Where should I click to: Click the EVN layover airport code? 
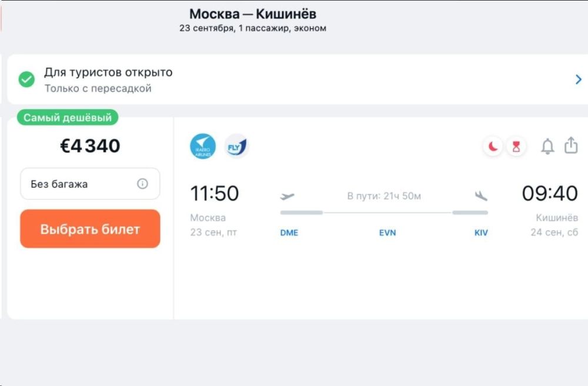coord(387,232)
